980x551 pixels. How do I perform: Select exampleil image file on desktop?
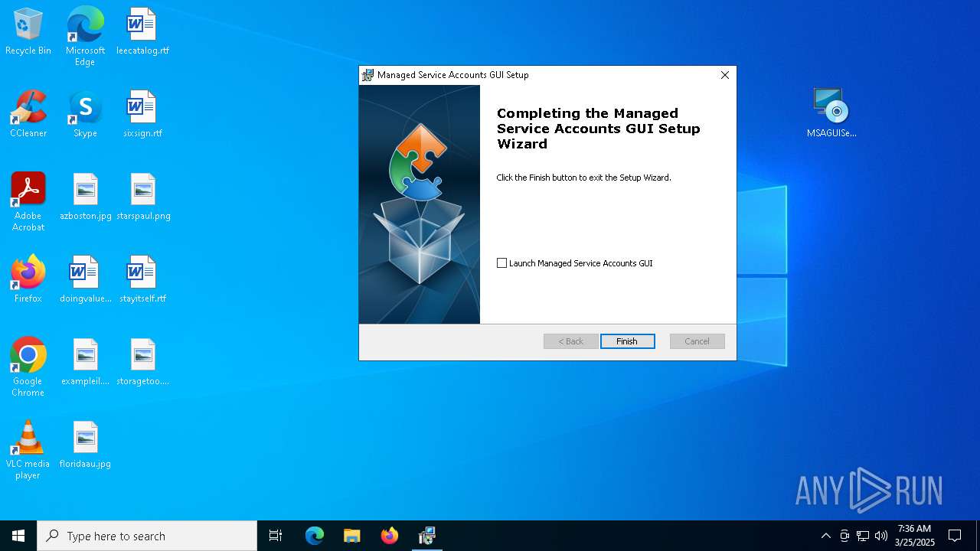click(85, 363)
